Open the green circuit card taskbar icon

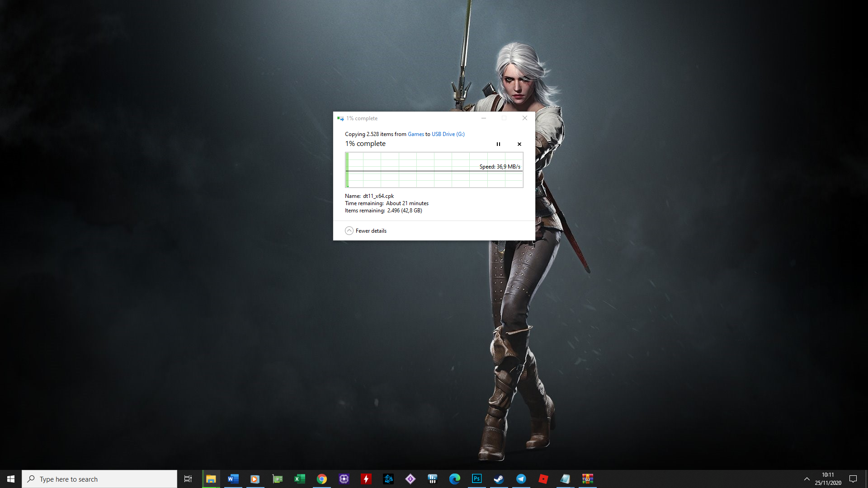pyautogui.click(x=277, y=479)
